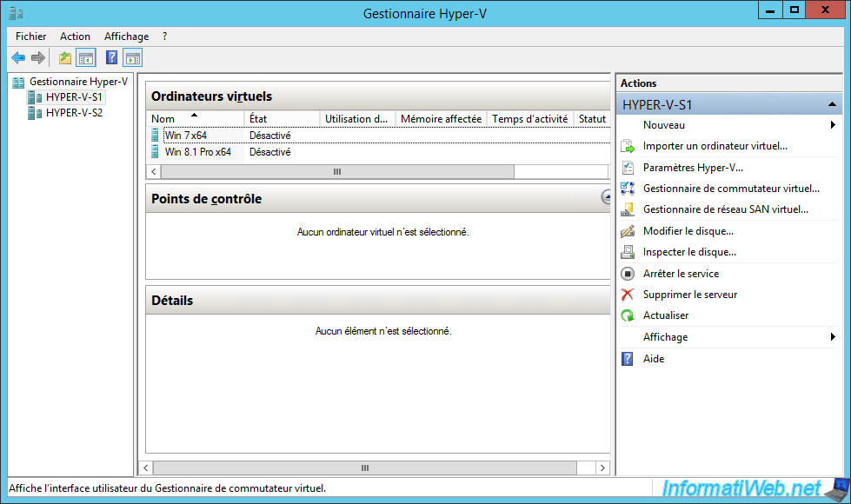Click the HYPER-V-S2 server icon in tree
Image resolution: width=851 pixels, height=504 pixels.
[x=35, y=113]
